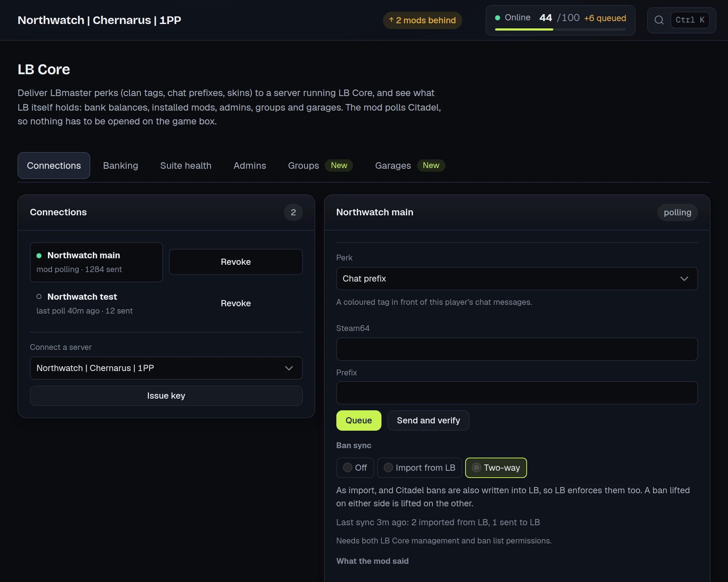Click the LB Core page heading
This screenshot has width=728, height=582.
click(x=44, y=69)
